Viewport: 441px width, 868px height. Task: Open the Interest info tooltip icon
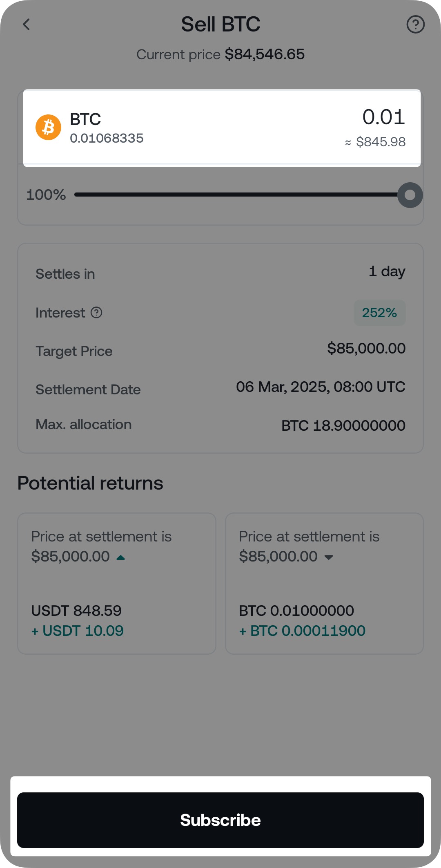coord(96,313)
